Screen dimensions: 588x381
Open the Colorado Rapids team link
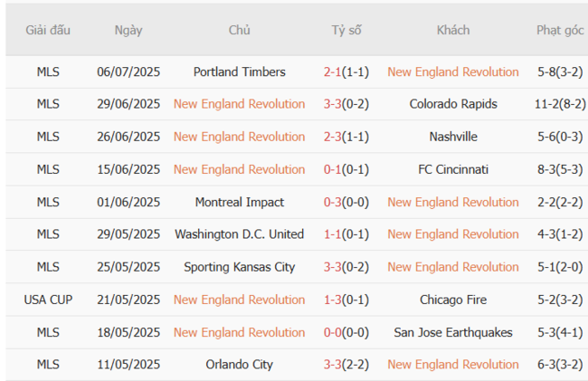pyautogui.click(x=453, y=104)
